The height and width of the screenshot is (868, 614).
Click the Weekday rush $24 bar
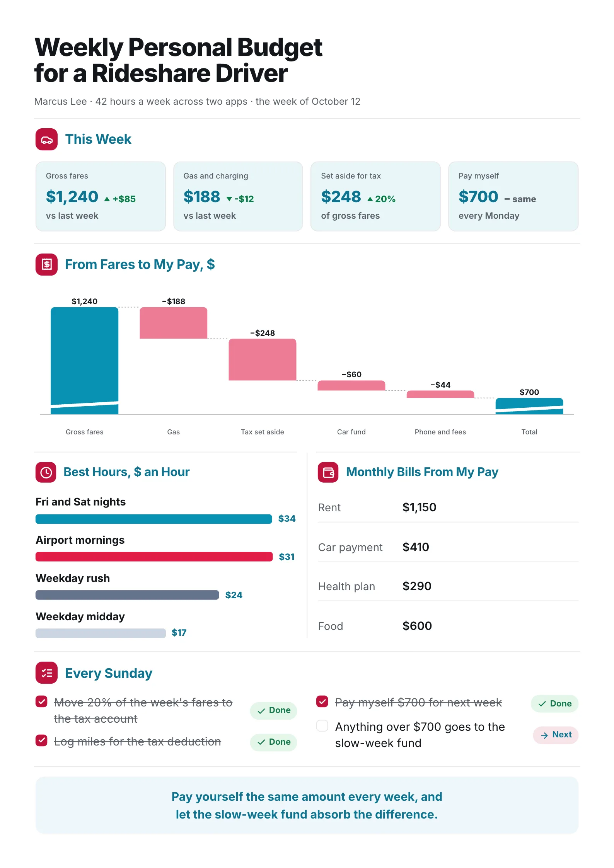tap(127, 595)
